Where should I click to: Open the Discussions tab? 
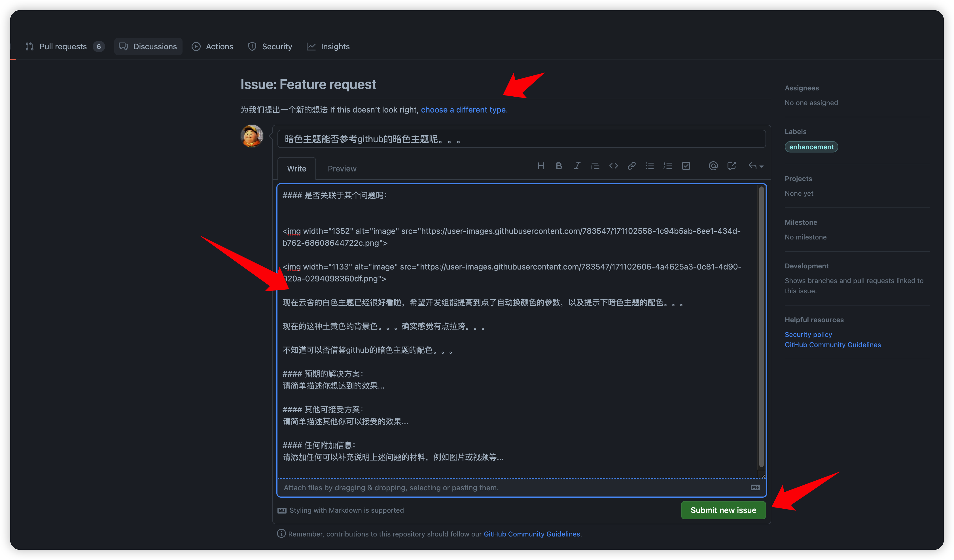click(x=148, y=46)
